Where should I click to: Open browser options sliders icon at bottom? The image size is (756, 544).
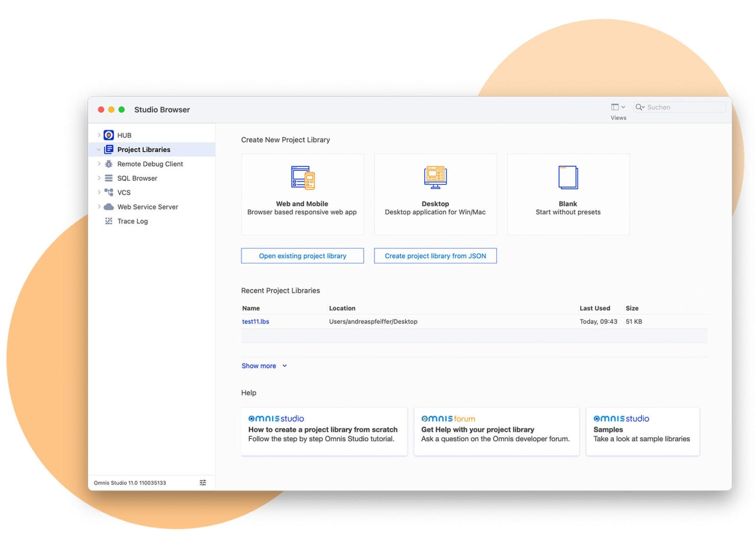click(203, 483)
